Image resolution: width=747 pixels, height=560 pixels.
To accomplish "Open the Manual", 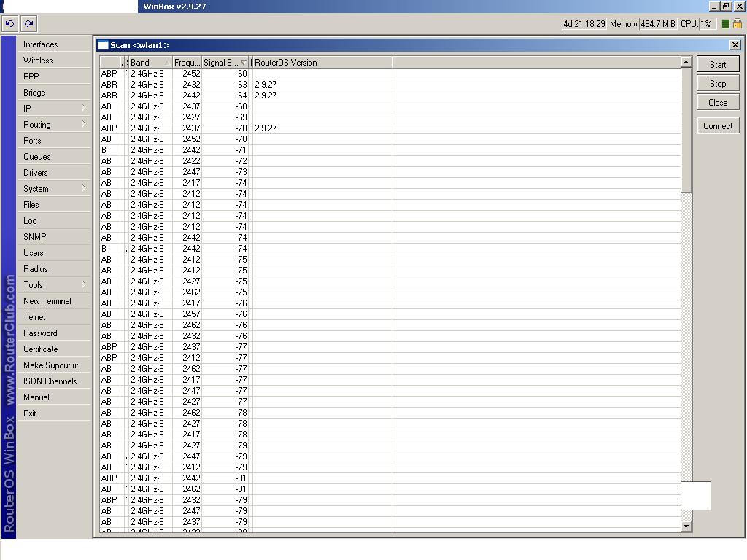I will 54,397.
